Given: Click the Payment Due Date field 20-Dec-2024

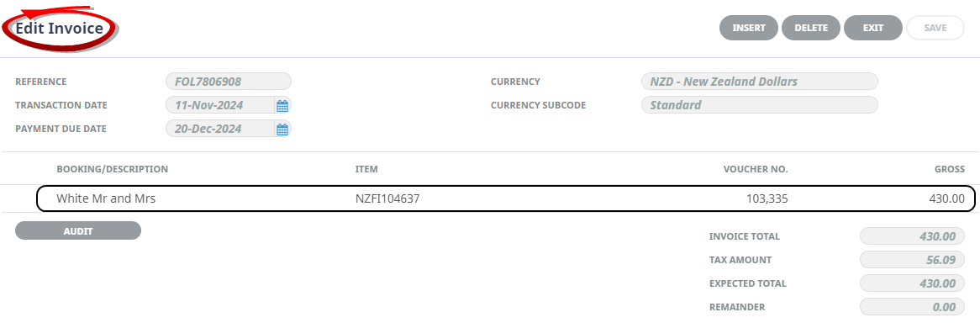Looking at the screenshot, I should 220,129.
